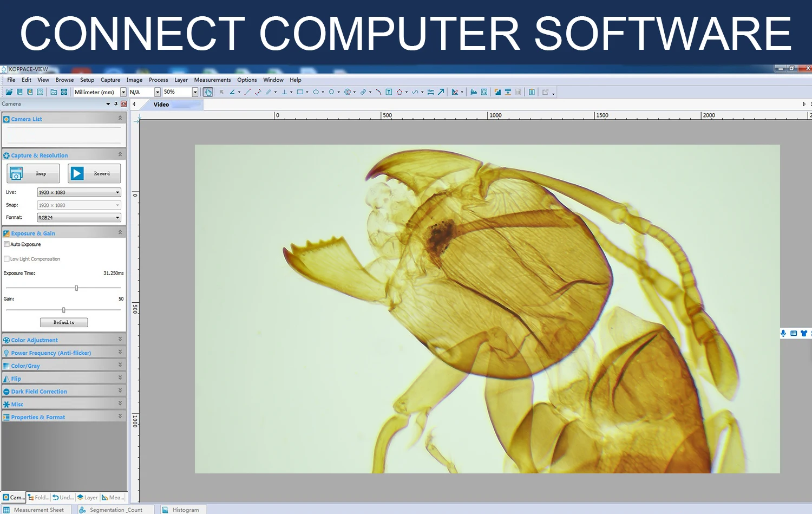Switch to the Undo panel tab

tap(63, 497)
